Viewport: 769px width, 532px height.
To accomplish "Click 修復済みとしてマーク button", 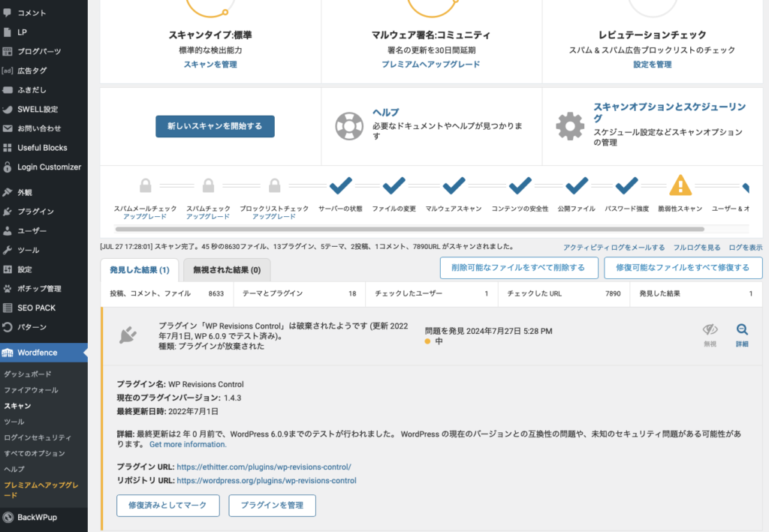I will tap(167, 506).
